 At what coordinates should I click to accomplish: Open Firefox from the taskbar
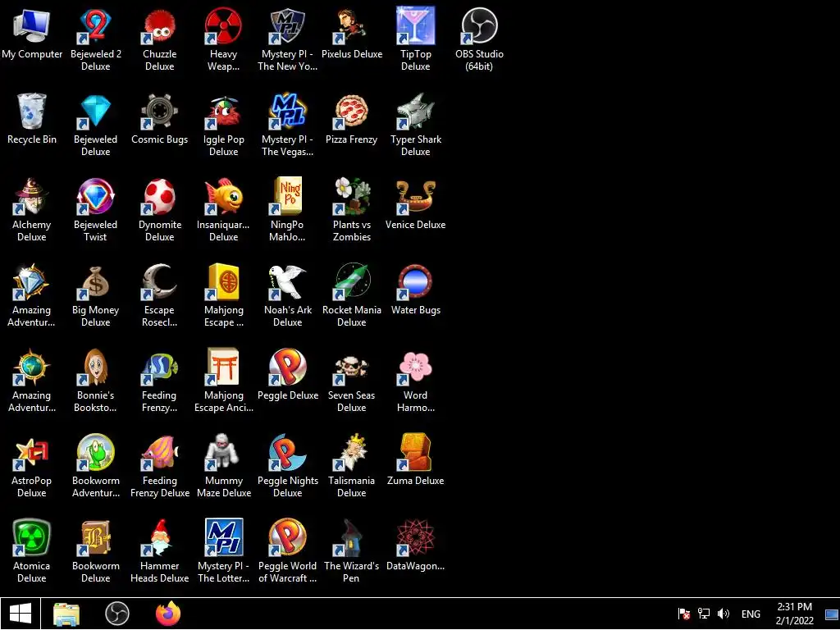168,614
